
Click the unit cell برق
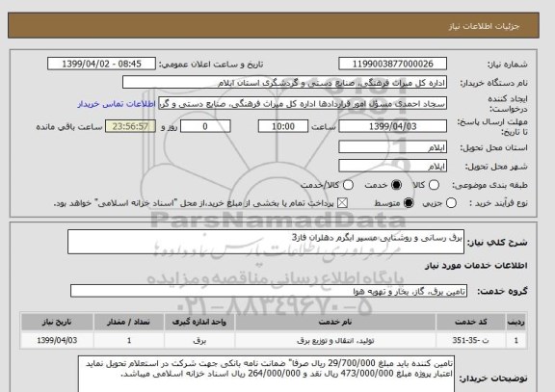click(199, 341)
